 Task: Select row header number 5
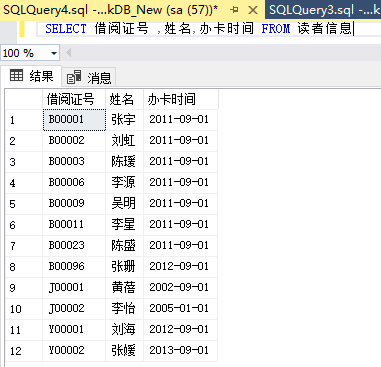point(24,204)
